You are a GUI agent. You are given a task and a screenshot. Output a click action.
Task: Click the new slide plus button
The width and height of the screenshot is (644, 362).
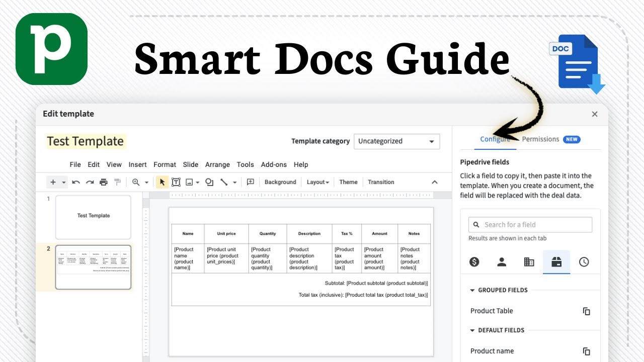click(x=53, y=182)
